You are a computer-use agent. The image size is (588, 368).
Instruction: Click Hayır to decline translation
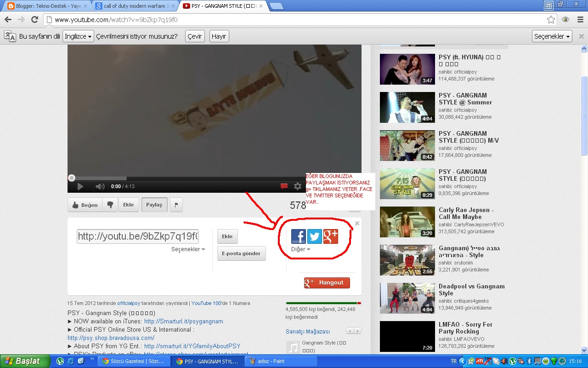[219, 36]
